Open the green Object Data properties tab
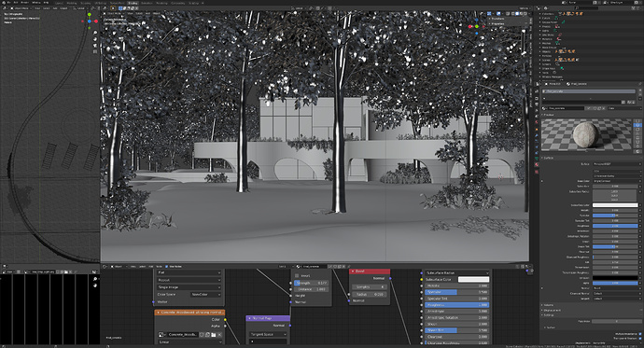This screenshot has width=644, height=348. coord(538,159)
